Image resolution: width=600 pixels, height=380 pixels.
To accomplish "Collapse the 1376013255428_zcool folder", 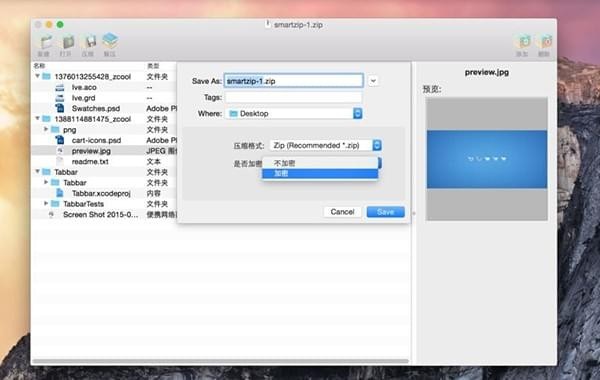I will [x=38, y=76].
